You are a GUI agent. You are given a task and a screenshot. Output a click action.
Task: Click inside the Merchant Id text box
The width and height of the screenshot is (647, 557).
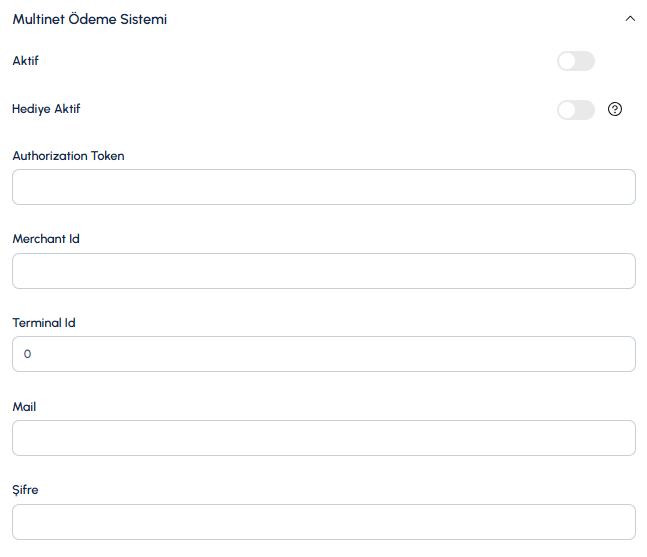point(324,271)
